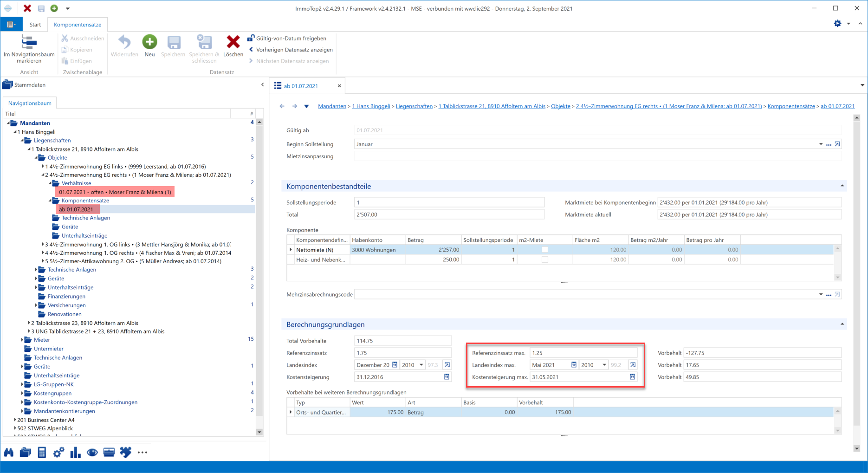Collapse the Stammdaten side panel

coord(262,85)
